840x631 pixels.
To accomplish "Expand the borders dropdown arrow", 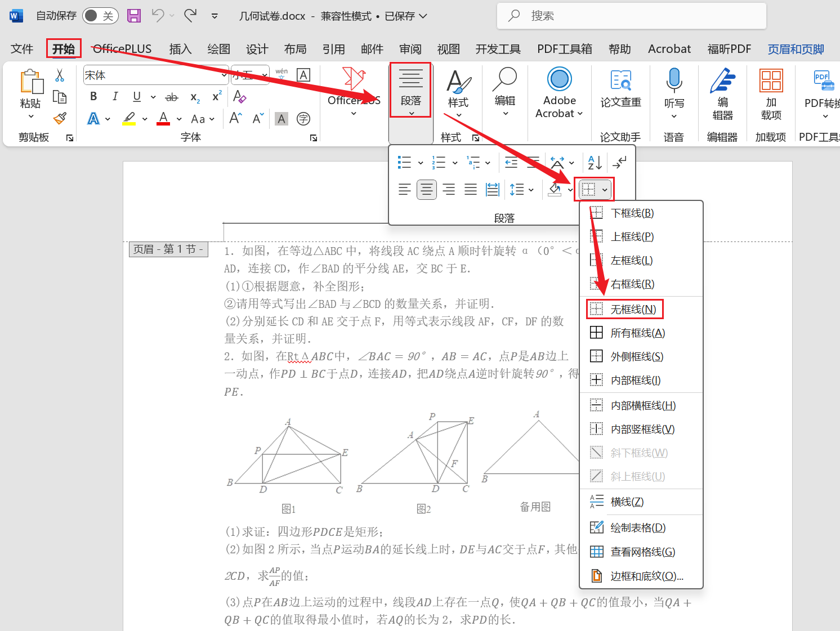I will (605, 190).
